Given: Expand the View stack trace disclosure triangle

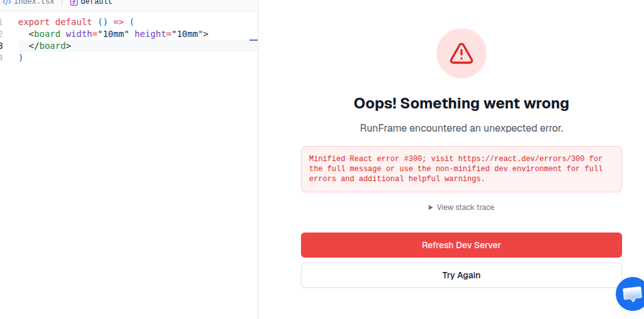Looking at the screenshot, I should pyautogui.click(x=430, y=207).
